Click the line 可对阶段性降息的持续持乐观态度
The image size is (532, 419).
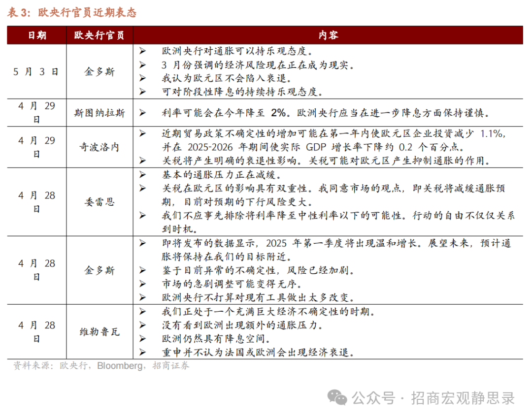tap(242, 92)
